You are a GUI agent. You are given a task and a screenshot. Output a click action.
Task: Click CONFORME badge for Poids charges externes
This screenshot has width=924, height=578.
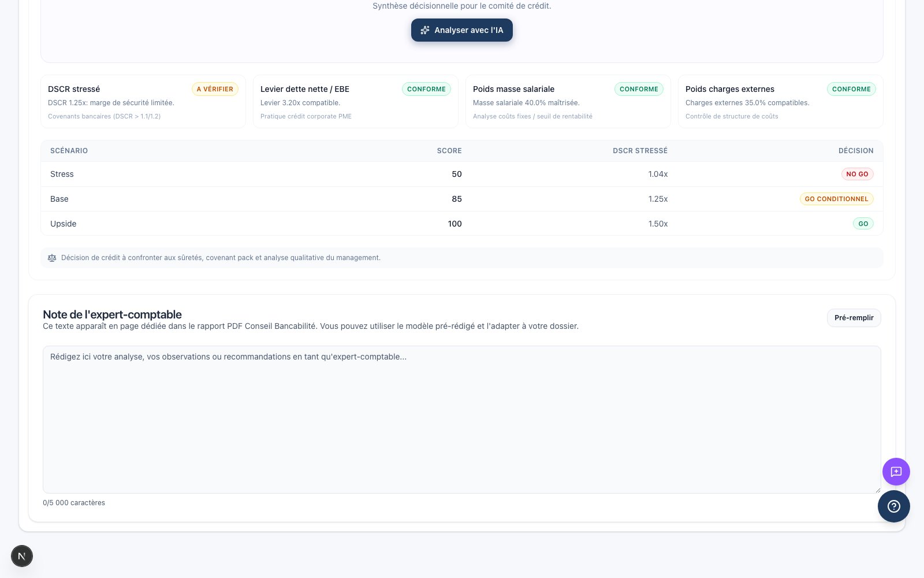pyautogui.click(x=851, y=89)
